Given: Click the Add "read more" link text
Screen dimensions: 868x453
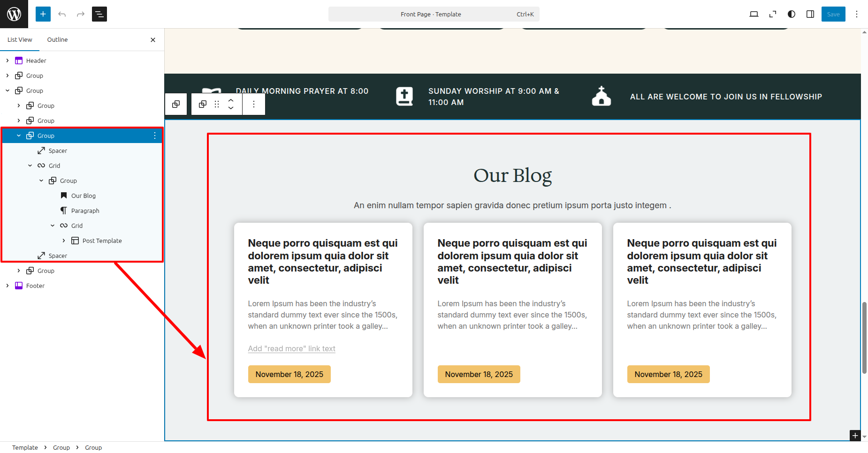Looking at the screenshot, I should click(x=291, y=348).
